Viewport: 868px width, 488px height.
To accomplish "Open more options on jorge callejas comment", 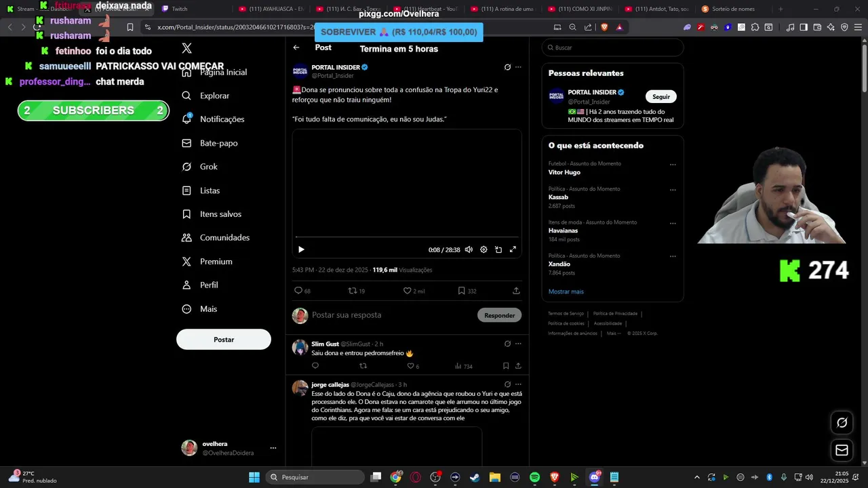I will 518,384.
